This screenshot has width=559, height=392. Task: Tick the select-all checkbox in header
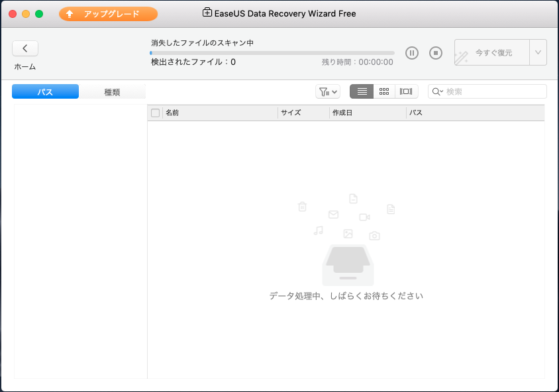pos(155,113)
